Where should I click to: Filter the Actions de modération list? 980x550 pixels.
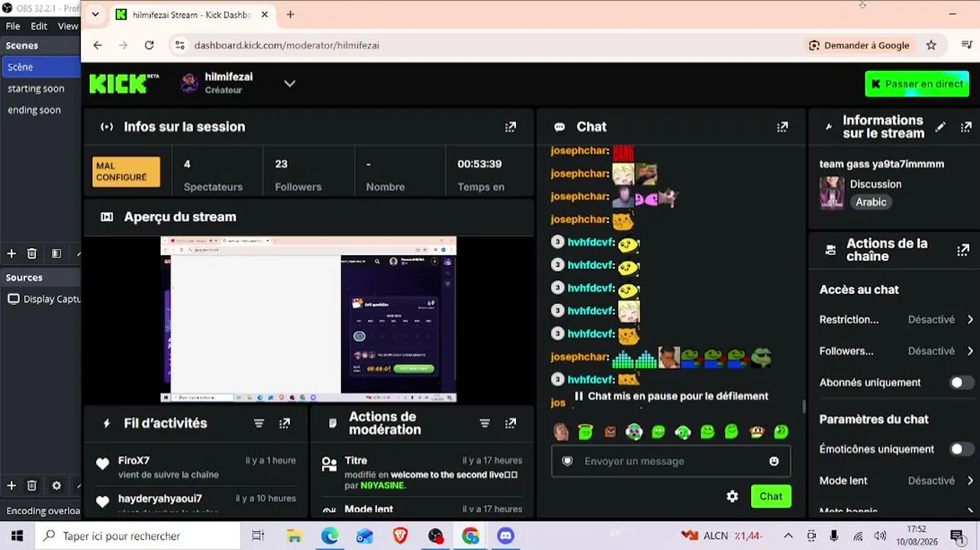click(x=485, y=423)
